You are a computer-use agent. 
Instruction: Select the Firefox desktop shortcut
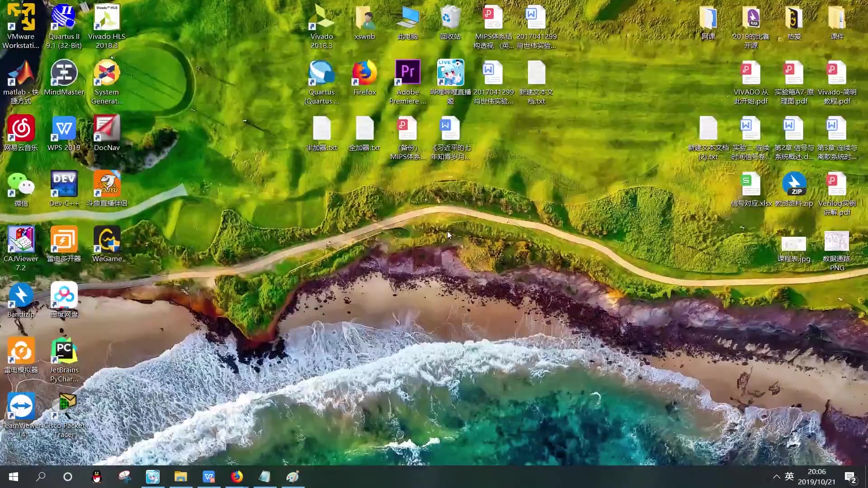(x=364, y=74)
